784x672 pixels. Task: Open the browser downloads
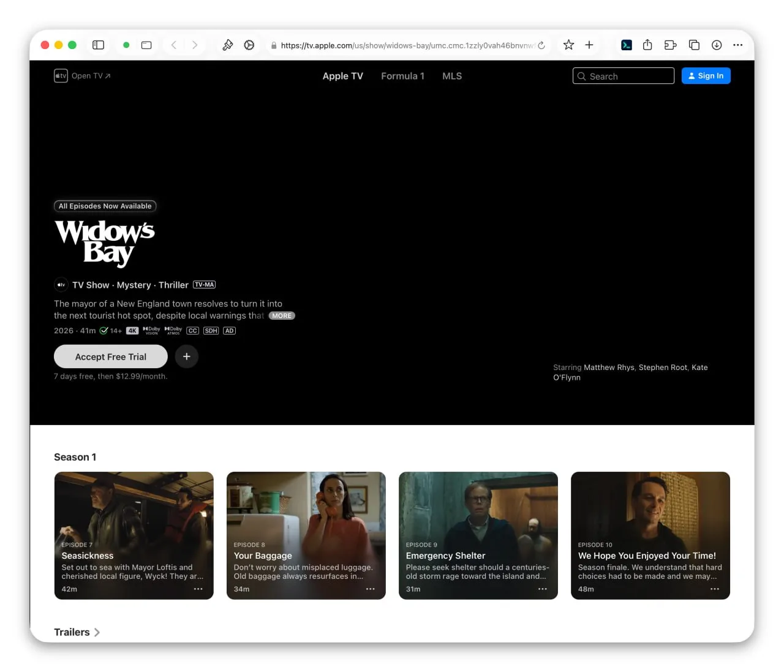coord(717,45)
